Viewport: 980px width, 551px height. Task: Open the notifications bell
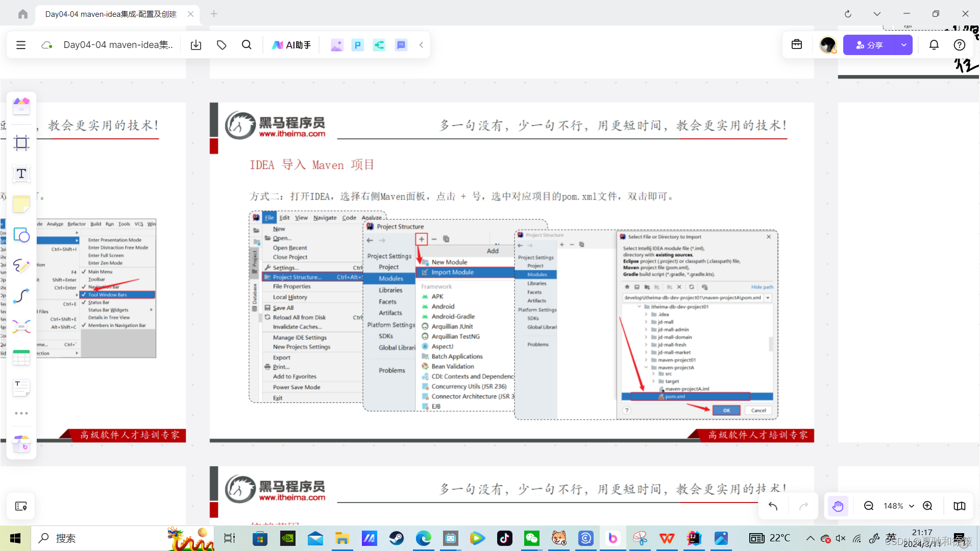(934, 45)
